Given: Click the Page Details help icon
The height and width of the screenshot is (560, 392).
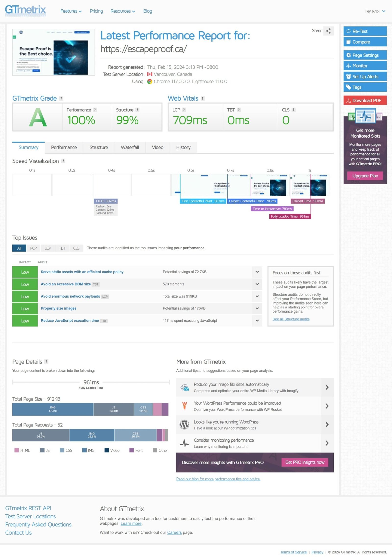Looking at the screenshot, I should (46, 362).
